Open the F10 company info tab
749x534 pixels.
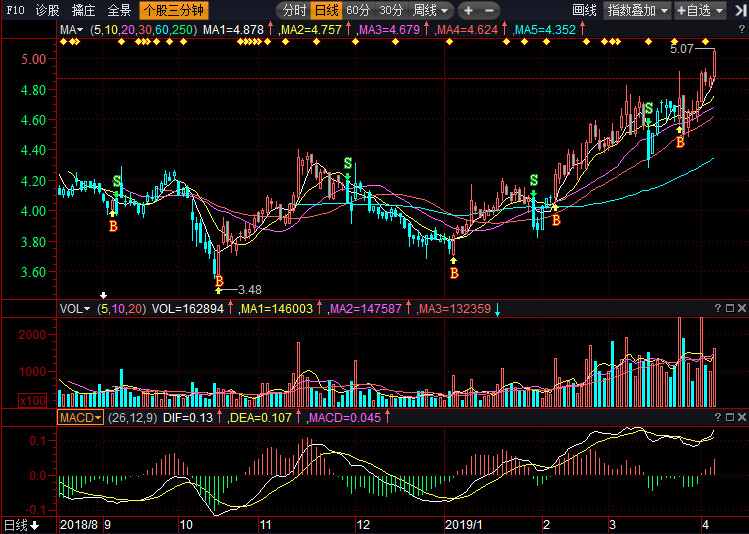(x=15, y=10)
